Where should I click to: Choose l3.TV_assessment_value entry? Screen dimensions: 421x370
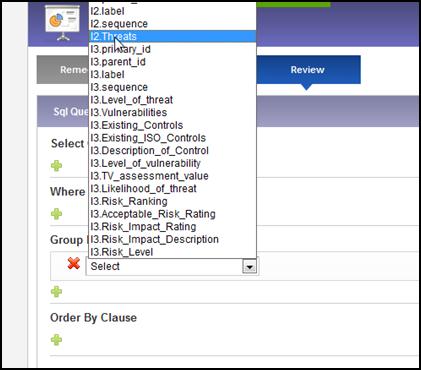click(x=173, y=176)
